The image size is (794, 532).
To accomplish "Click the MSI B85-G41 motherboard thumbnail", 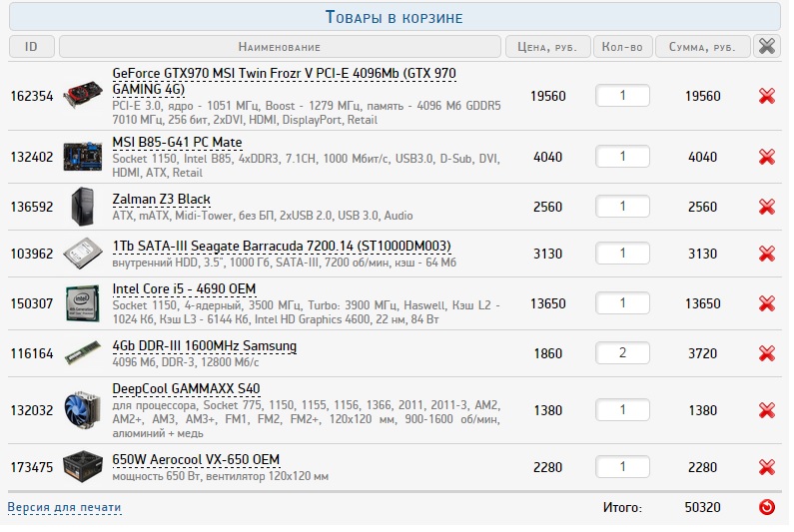I will click(83, 157).
